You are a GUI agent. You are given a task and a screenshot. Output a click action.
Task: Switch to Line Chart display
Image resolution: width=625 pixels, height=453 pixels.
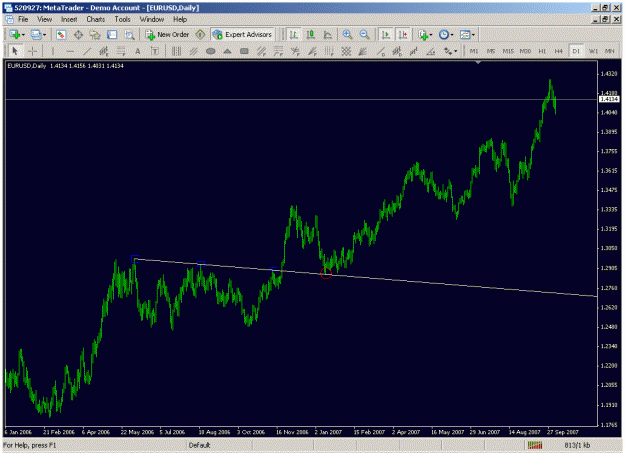tap(328, 35)
